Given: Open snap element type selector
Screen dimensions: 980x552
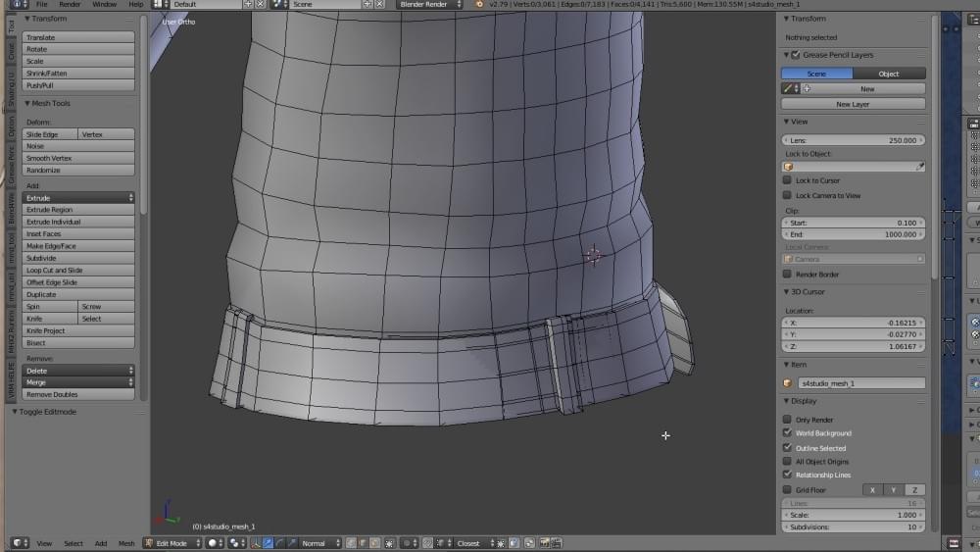Looking at the screenshot, I should coord(444,542).
